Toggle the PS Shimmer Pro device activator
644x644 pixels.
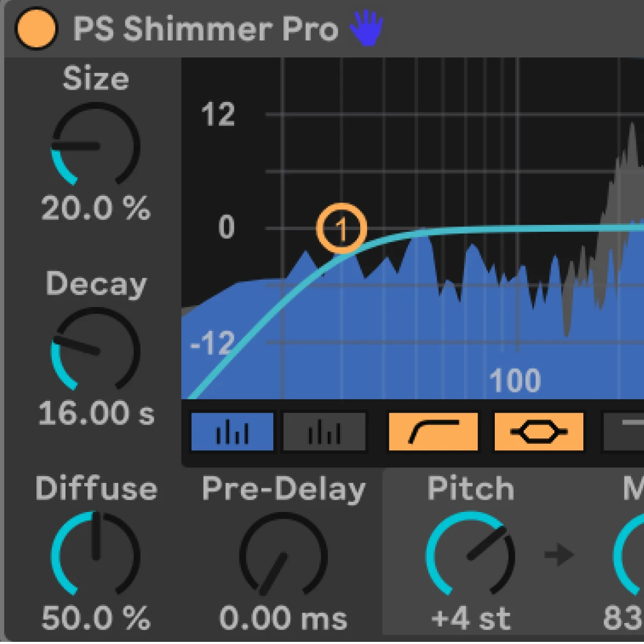pyautogui.click(x=35, y=29)
